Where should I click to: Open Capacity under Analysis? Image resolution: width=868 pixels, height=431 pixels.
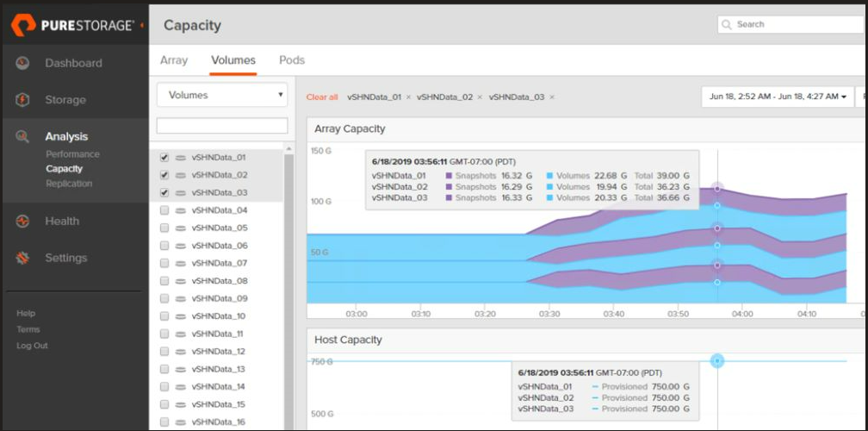[x=65, y=168]
